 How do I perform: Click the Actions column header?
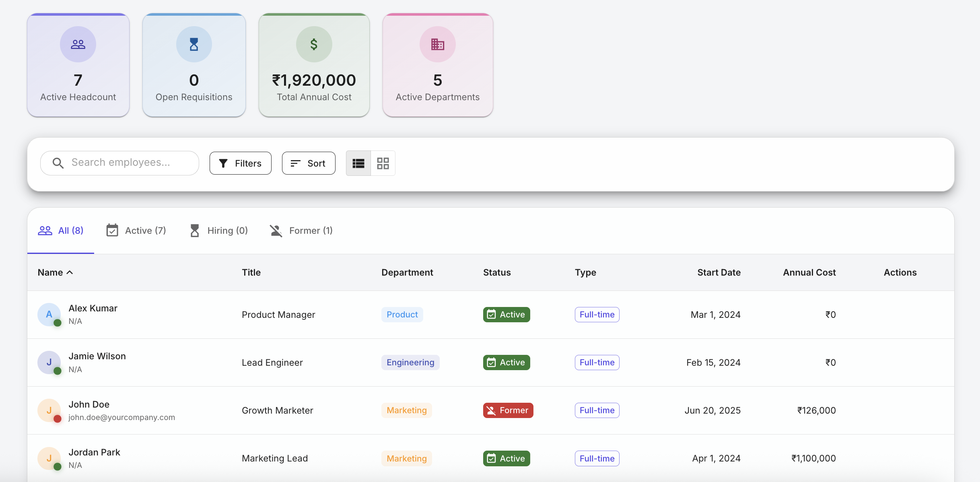click(x=900, y=272)
